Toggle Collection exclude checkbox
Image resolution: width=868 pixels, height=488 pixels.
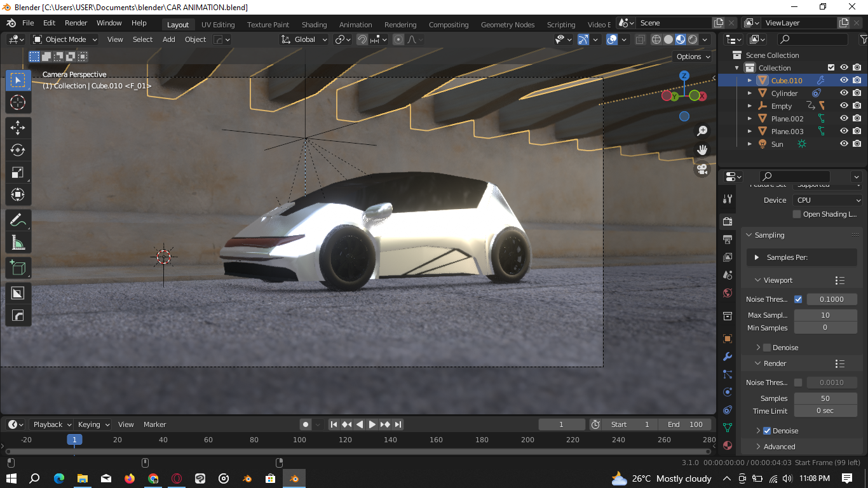pyautogui.click(x=831, y=68)
